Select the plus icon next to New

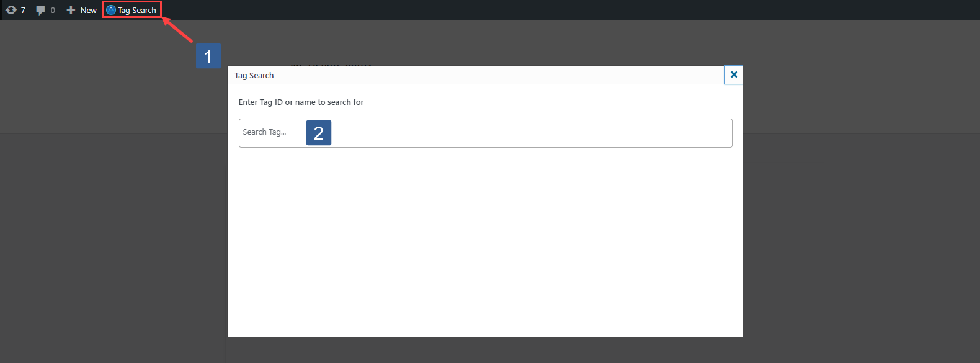pyautogui.click(x=69, y=9)
